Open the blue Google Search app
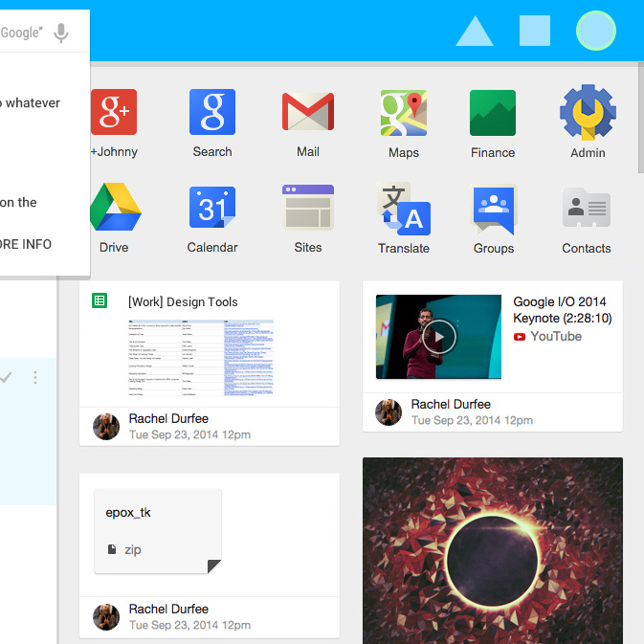The height and width of the screenshot is (644, 644). pos(212,112)
